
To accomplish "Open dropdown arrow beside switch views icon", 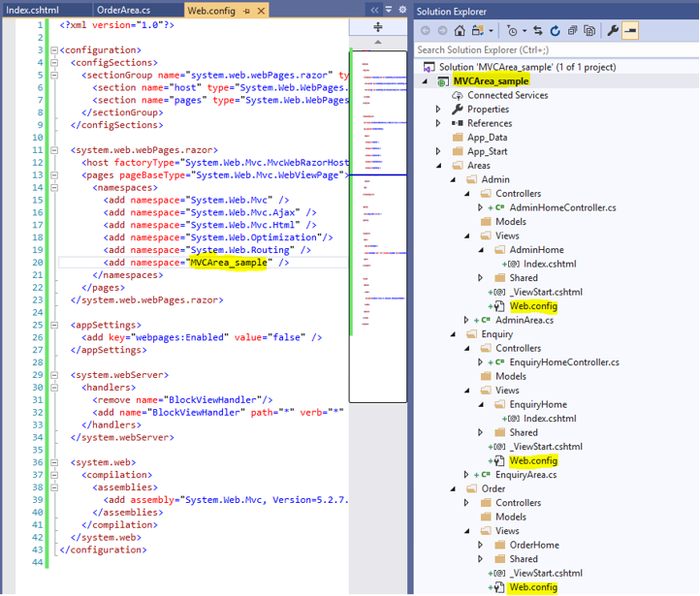I will click(491, 31).
